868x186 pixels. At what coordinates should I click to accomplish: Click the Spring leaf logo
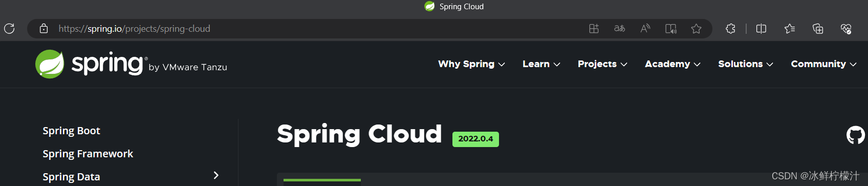(50, 64)
